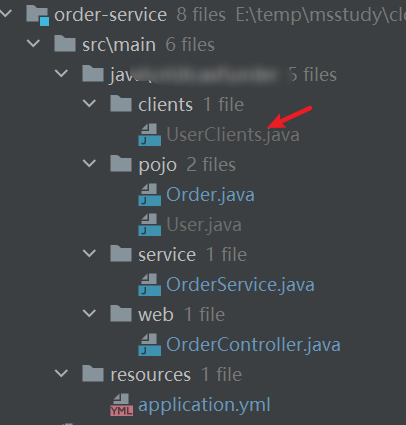Collapse the order-service root node chevron

5,13
